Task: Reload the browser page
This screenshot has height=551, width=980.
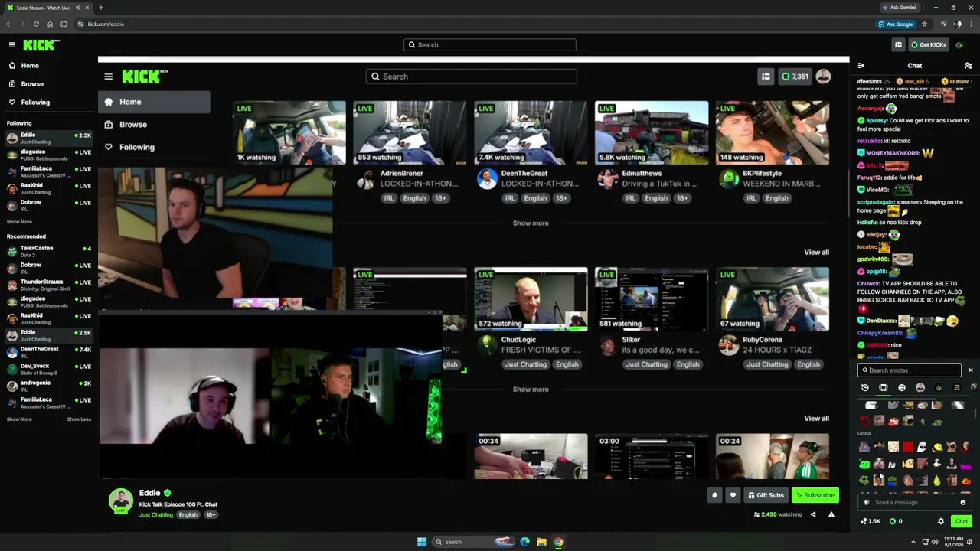Action: pos(36,24)
